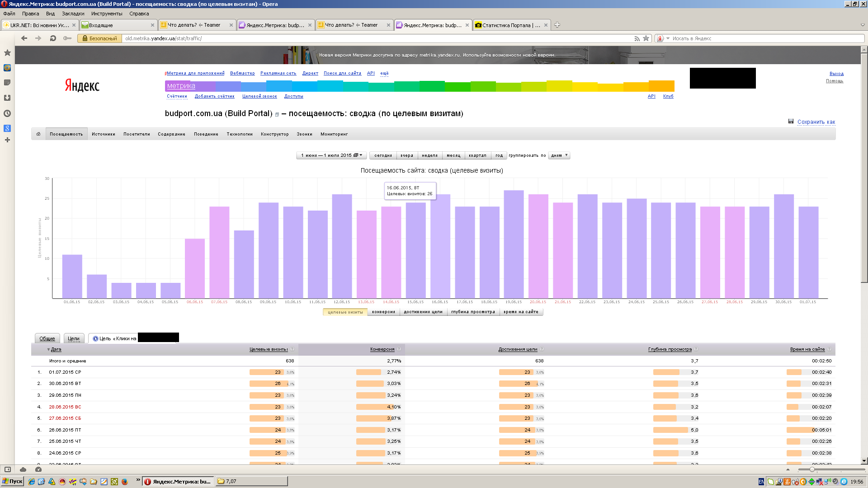Open the Посетители menu
This screenshot has width=868, height=488.
tap(137, 134)
